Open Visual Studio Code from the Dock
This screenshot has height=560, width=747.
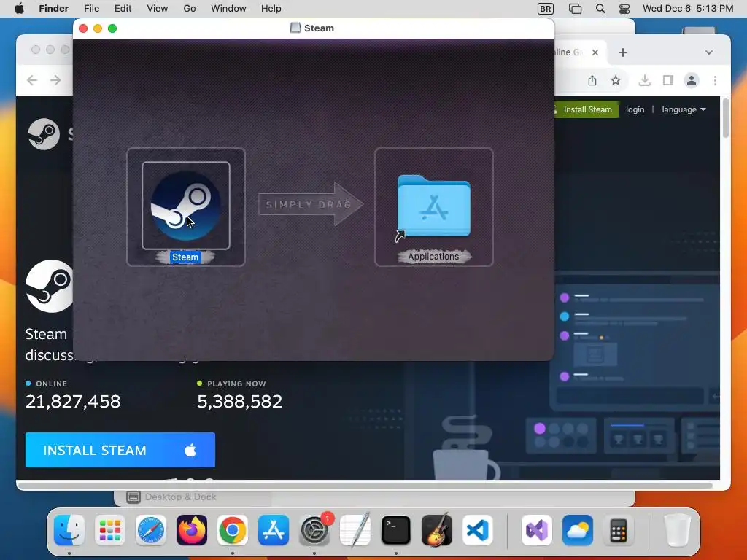pos(477,530)
